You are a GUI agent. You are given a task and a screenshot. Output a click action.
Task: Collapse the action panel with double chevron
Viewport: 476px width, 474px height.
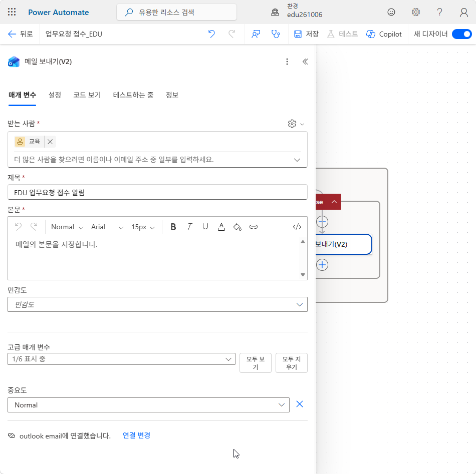point(305,62)
